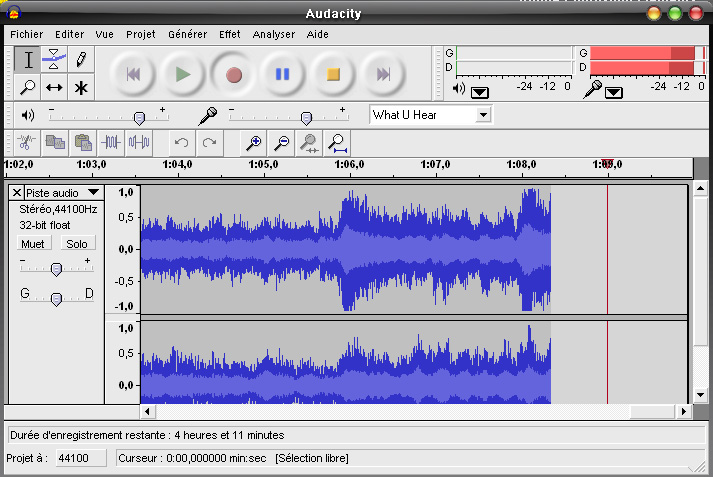
Task: Click the track pan G/D slider handle
Action: [x=56, y=299]
